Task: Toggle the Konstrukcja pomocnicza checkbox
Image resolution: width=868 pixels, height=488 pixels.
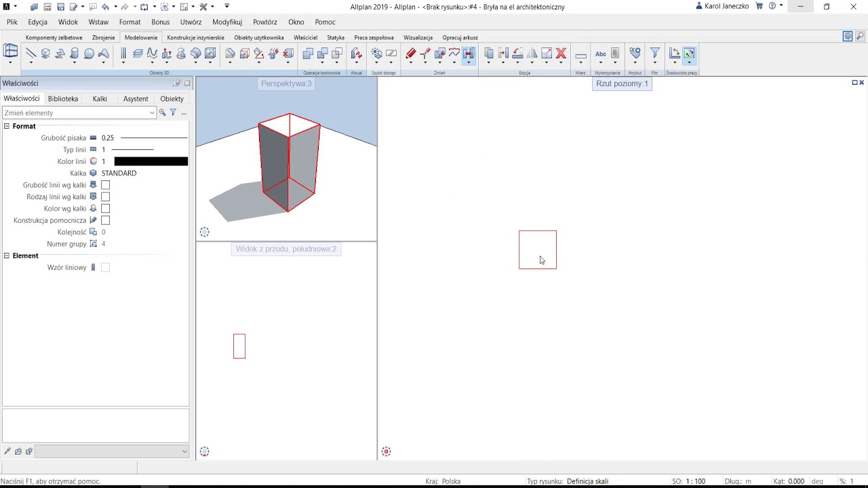Action: 105,220
